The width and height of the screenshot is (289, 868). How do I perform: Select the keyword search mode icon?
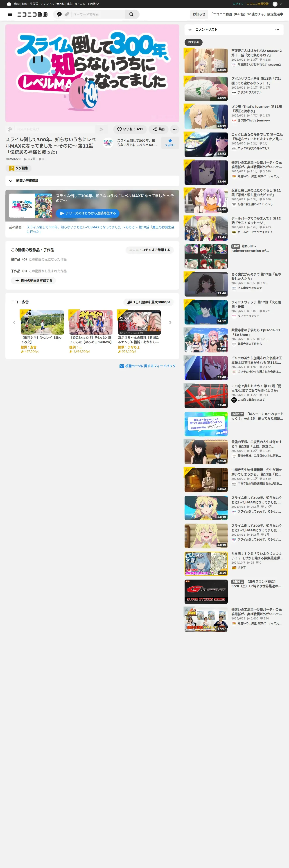click(x=59, y=14)
